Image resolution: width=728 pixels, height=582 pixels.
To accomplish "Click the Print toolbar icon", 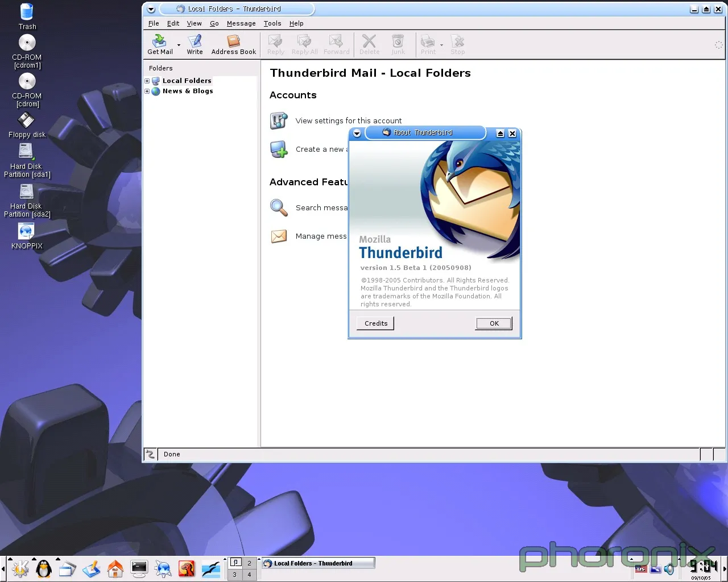I will pos(428,44).
